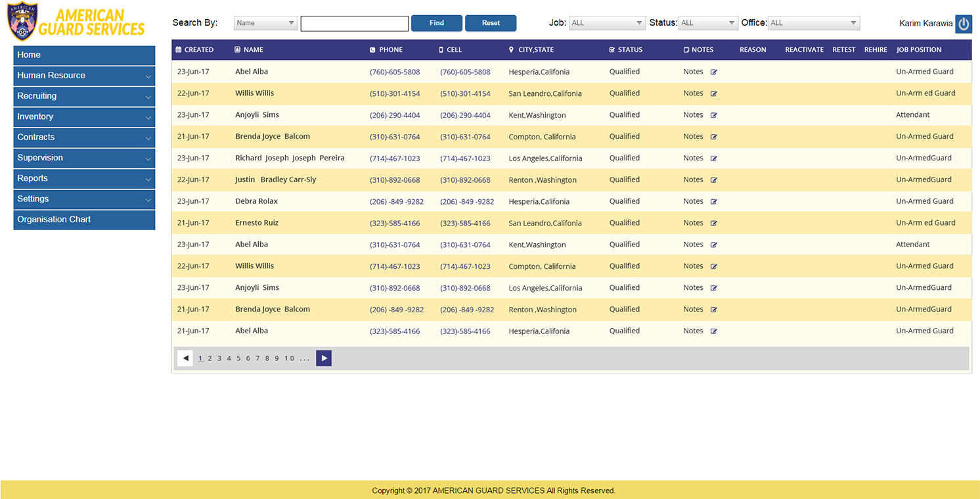Click the search text input field
The height and width of the screenshot is (499, 980).
[x=355, y=24]
